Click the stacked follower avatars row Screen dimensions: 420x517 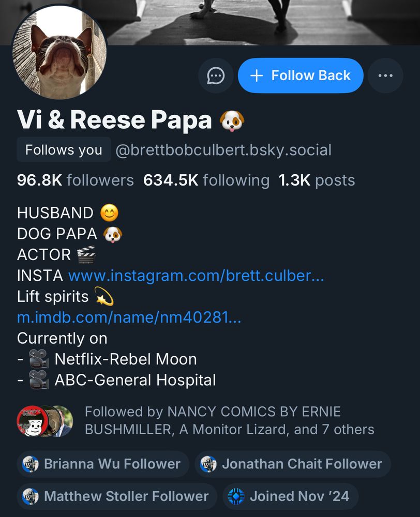(44, 421)
